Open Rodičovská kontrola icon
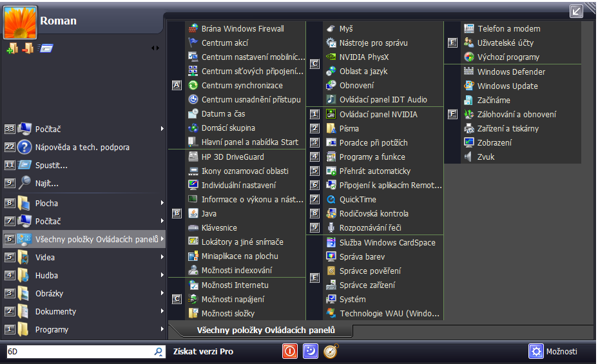 point(331,213)
